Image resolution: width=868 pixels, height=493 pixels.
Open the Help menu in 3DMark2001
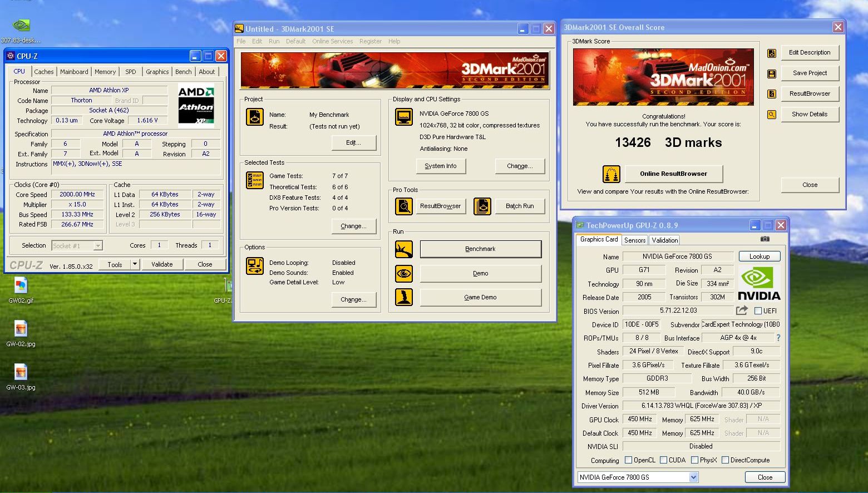[394, 41]
